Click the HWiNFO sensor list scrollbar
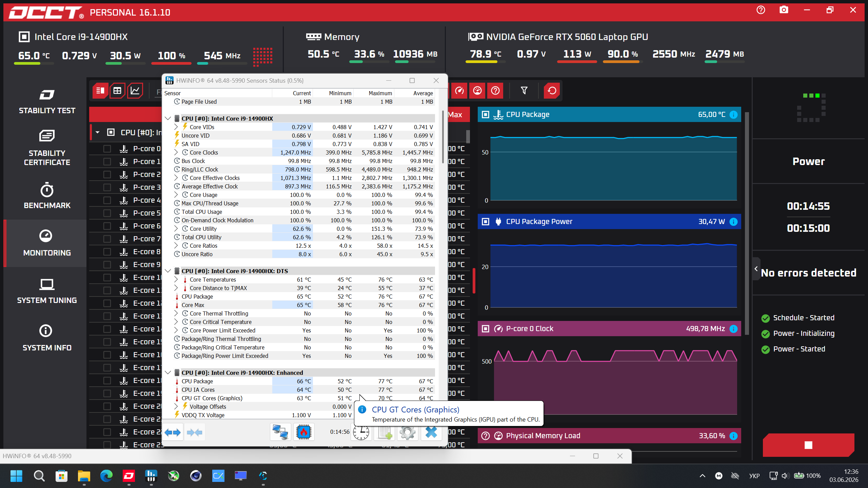Screen dimensions: 868x488 [x=443, y=137]
